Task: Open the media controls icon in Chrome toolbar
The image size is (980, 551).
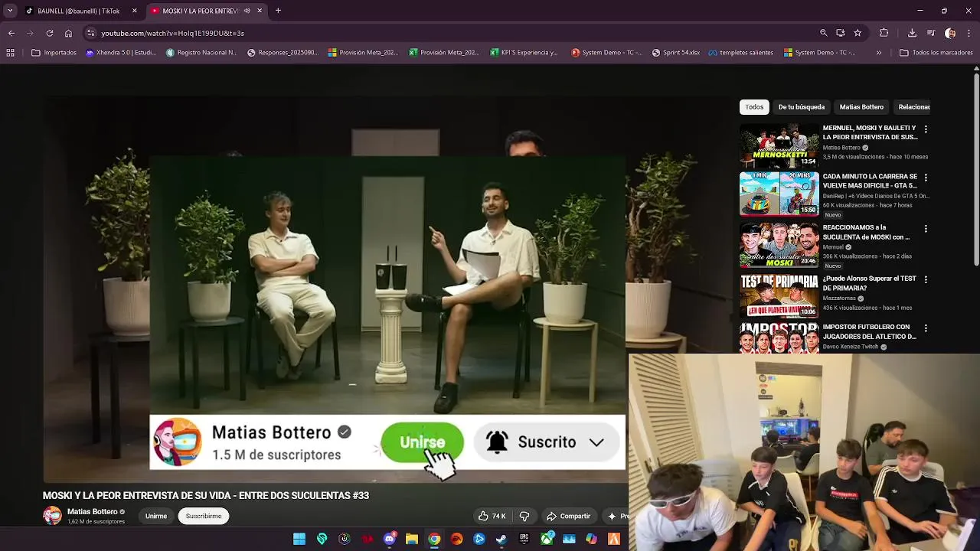Action: (931, 33)
